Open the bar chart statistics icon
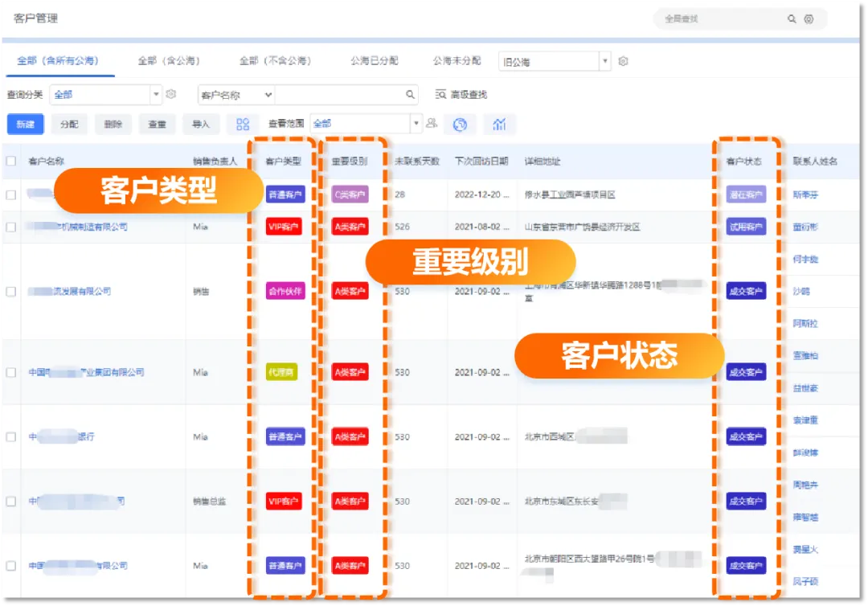The image size is (868, 606). [500, 124]
